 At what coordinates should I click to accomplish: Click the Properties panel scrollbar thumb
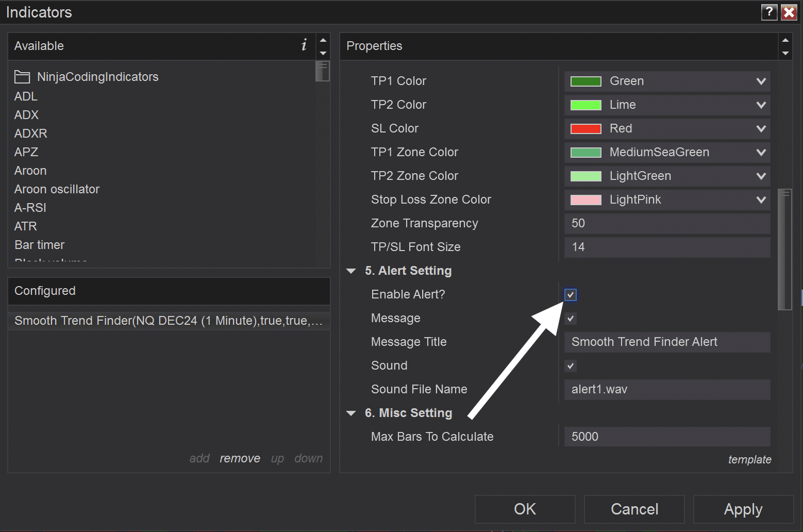pyautogui.click(x=785, y=250)
